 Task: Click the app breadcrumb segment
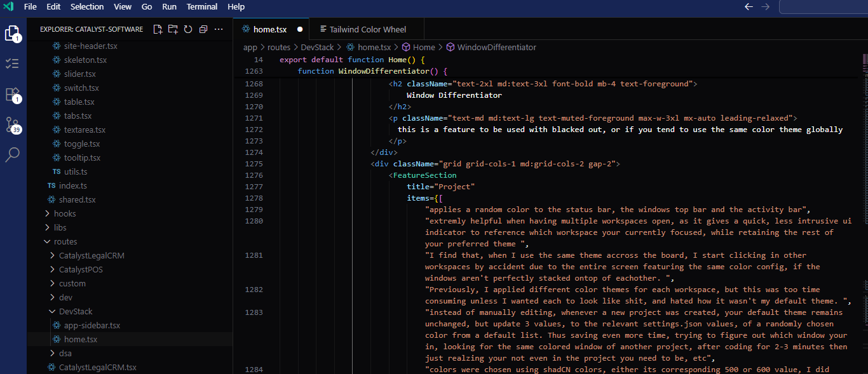(250, 47)
